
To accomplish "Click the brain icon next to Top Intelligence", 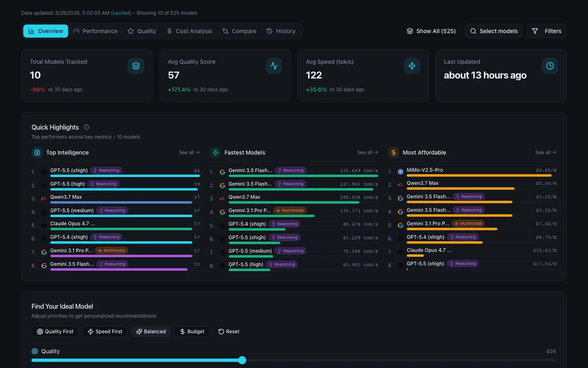I will 37,153.
